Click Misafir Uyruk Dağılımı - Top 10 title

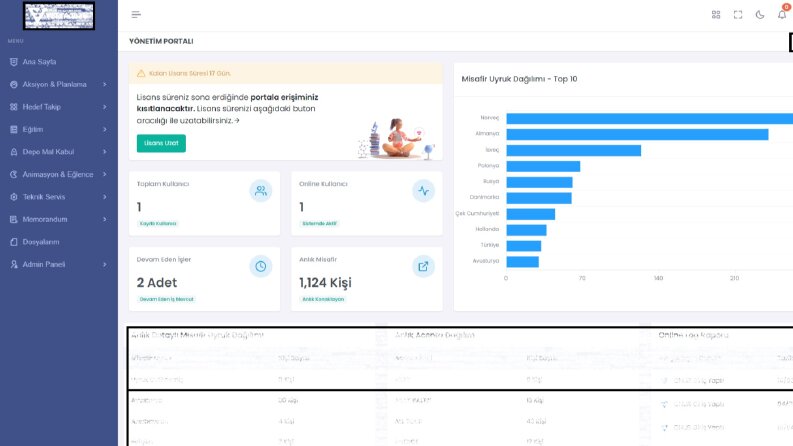pyautogui.click(x=519, y=79)
